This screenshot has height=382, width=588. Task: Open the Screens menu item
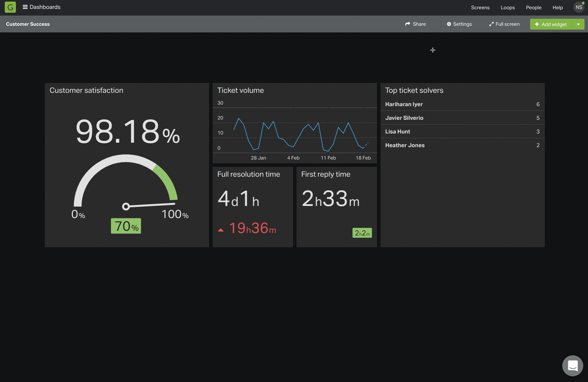480,8
